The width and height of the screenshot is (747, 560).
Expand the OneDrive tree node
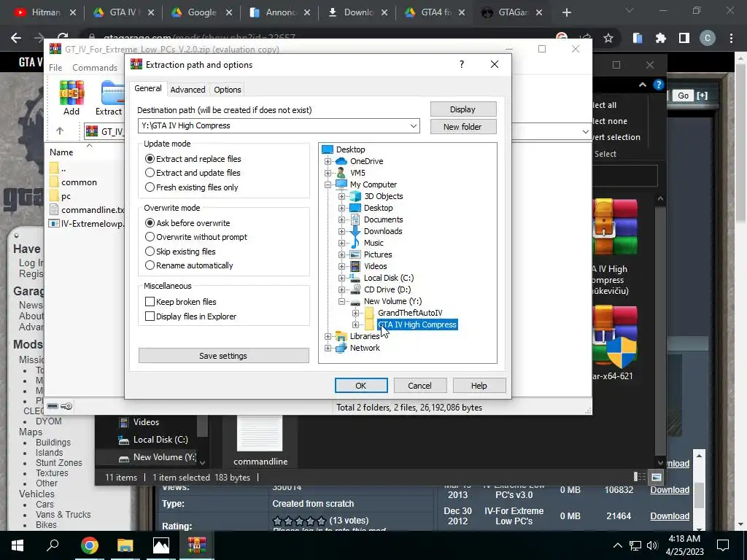click(x=328, y=161)
